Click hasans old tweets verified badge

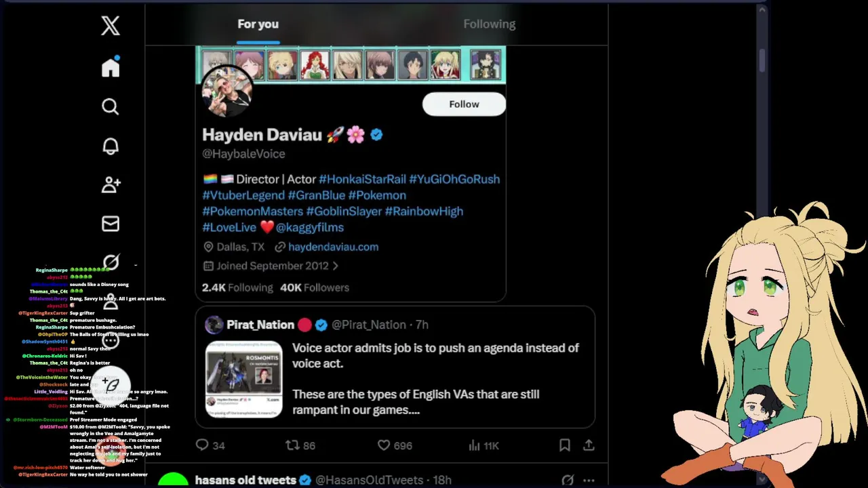(305, 480)
